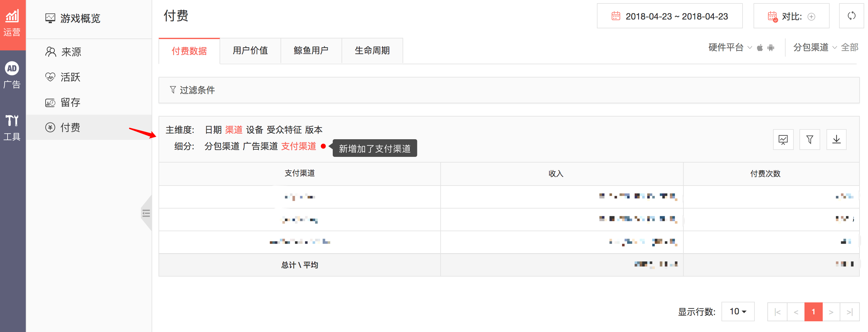Toggle the Android platform filter icon
The width and height of the screenshot is (868, 332).
point(771,48)
